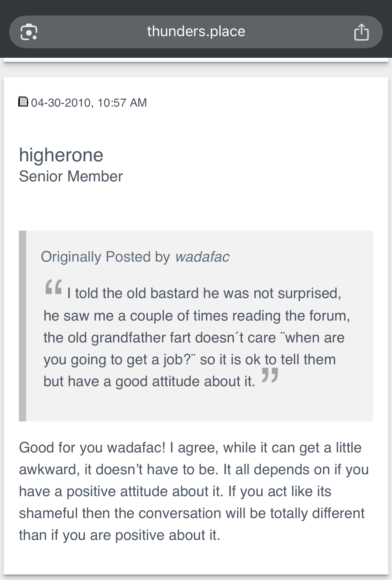The height and width of the screenshot is (580, 392).
Task: Tap the reply line 'than if you are positive about it.'
Action: coord(119,535)
